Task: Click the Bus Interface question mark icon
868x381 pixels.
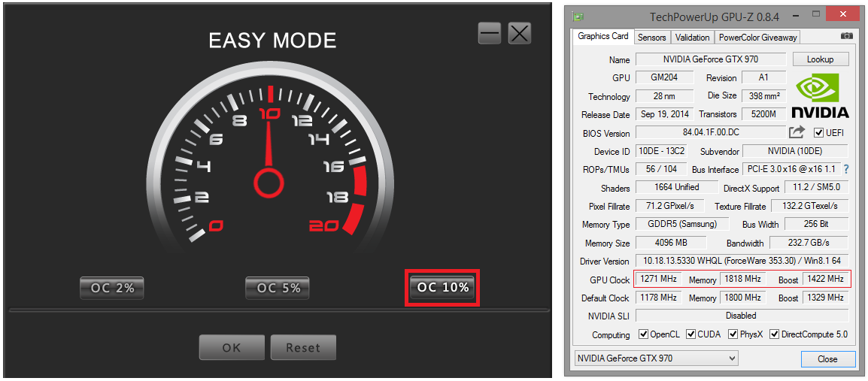Action: pos(846,169)
